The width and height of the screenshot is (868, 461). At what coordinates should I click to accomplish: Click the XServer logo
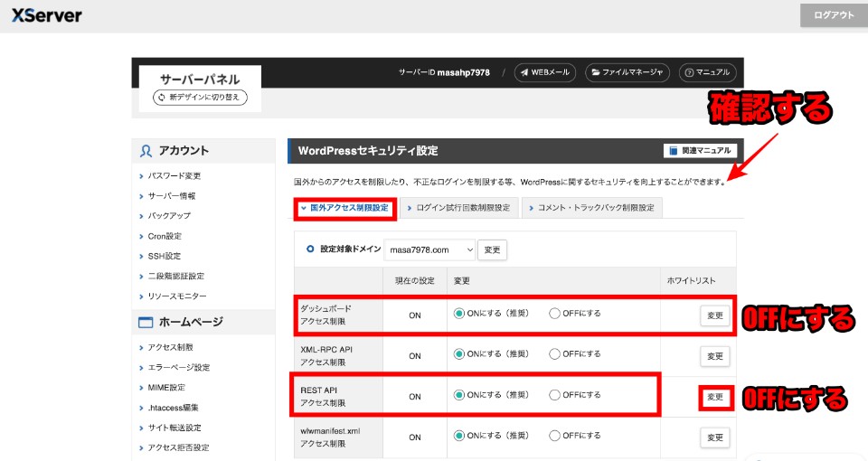(x=47, y=15)
